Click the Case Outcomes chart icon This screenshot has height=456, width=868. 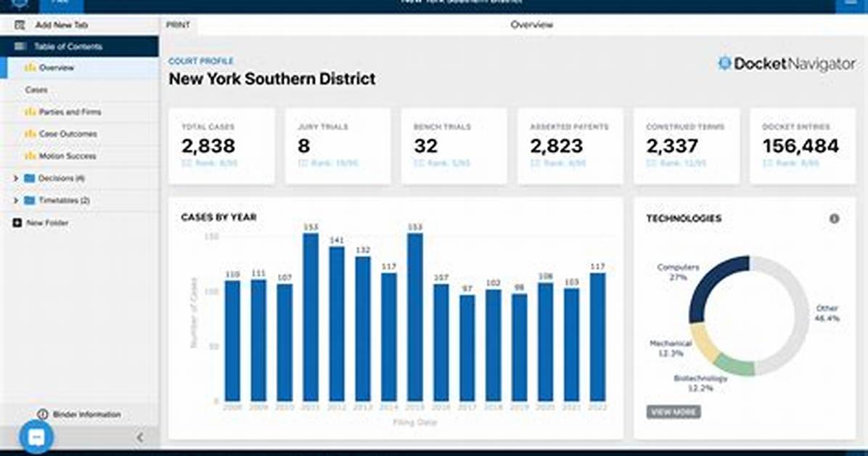coord(30,134)
